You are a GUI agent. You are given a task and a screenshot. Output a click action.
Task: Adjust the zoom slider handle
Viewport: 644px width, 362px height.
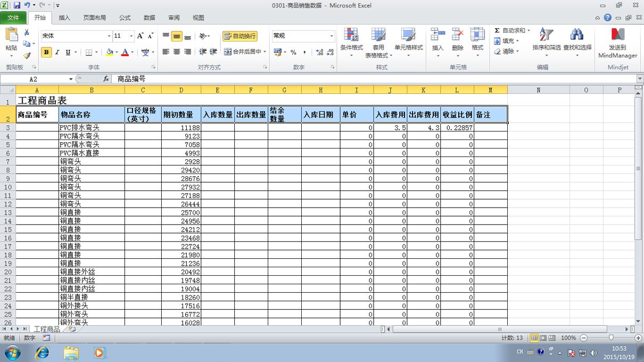click(611, 338)
